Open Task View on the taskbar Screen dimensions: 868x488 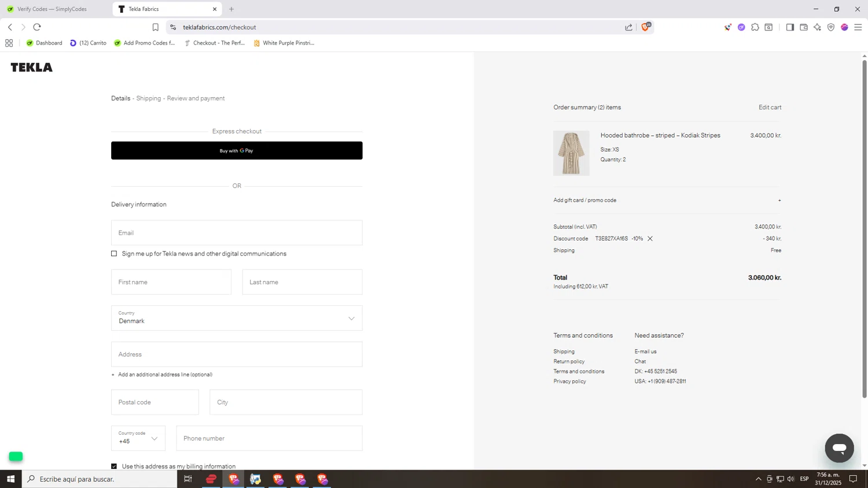point(188,479)
